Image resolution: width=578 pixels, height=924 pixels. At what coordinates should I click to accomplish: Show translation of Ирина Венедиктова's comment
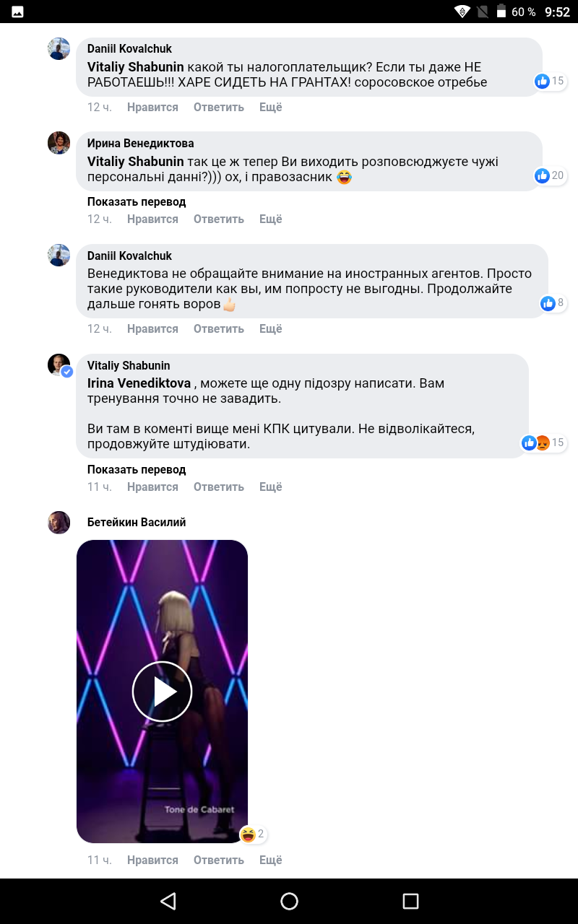(137, 201)
